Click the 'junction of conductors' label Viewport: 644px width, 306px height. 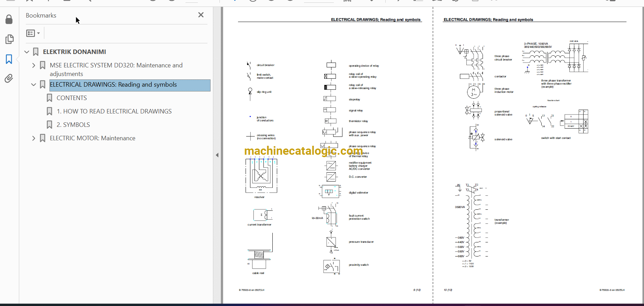coord(265,119)
